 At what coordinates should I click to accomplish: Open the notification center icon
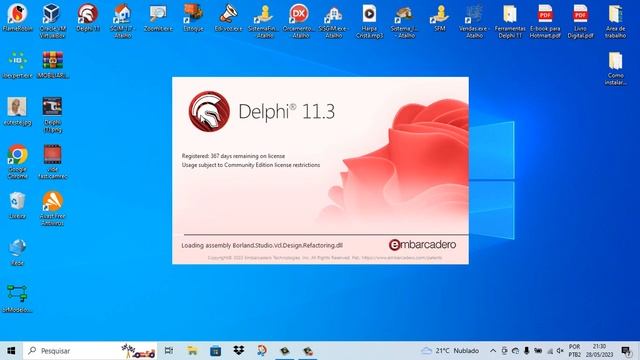click(626, 351)
